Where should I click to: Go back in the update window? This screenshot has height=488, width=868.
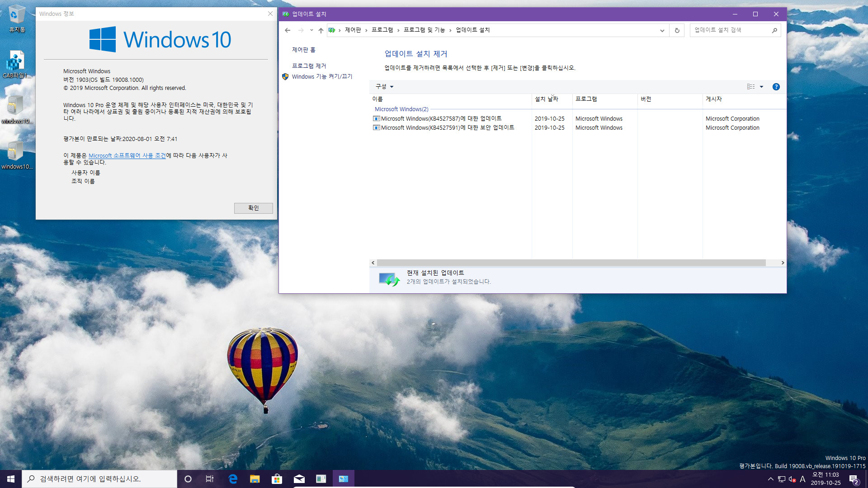[288, 30]
